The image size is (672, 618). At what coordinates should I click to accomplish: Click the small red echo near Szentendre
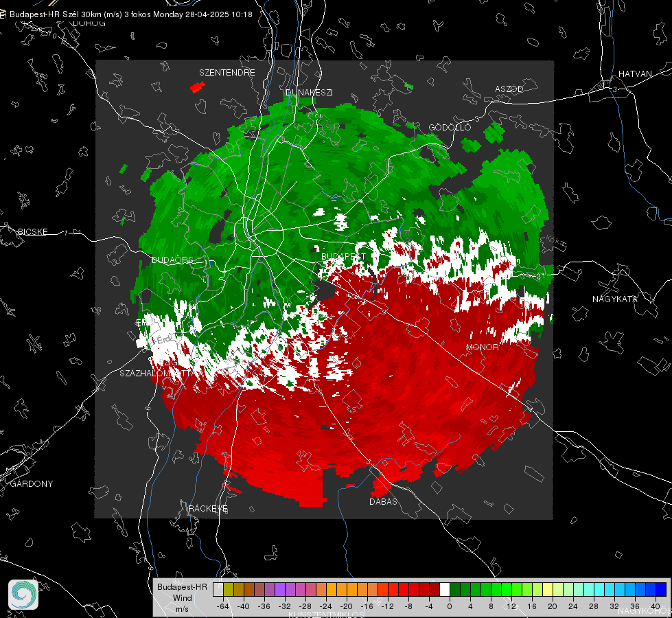[x=198, y=87]
